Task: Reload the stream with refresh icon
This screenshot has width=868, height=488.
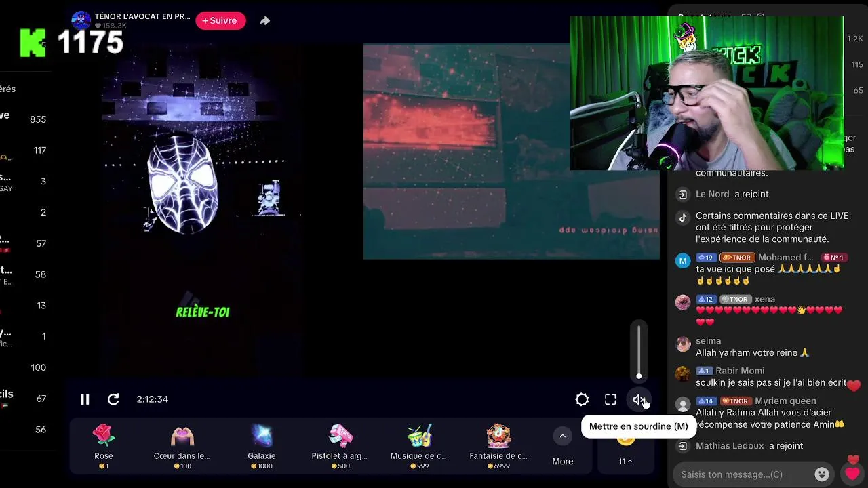Action: click(113, 399)
